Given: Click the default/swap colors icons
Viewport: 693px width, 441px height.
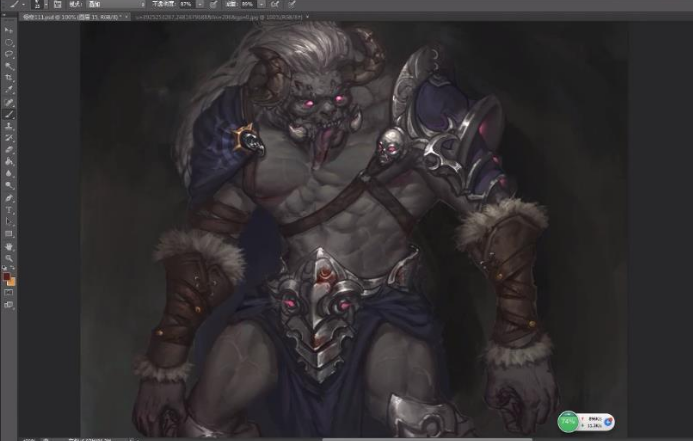Looking at the screenshot, I should click(x=8, y=268).
